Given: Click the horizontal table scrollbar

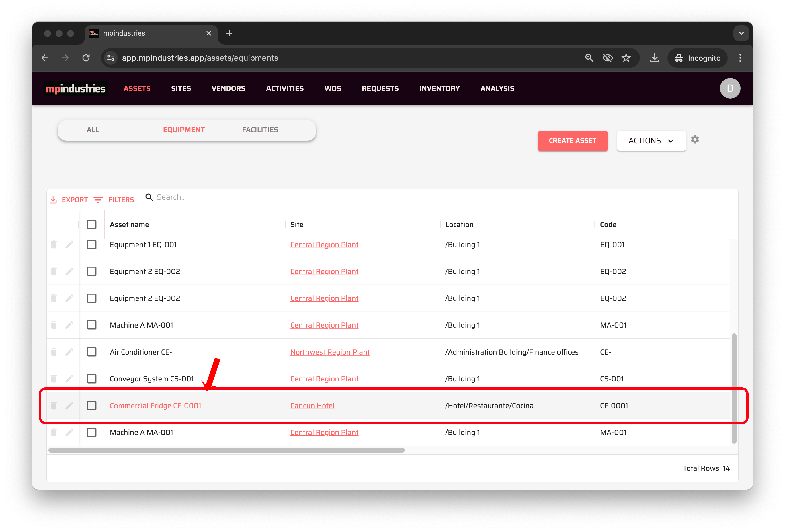Looking at the screenshot, I should coord(226,450).
